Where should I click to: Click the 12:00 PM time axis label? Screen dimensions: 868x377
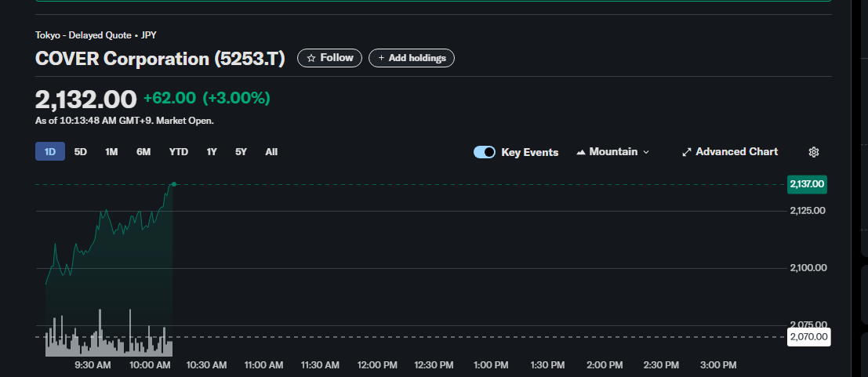pyautogui.click(x=377, y=365)
